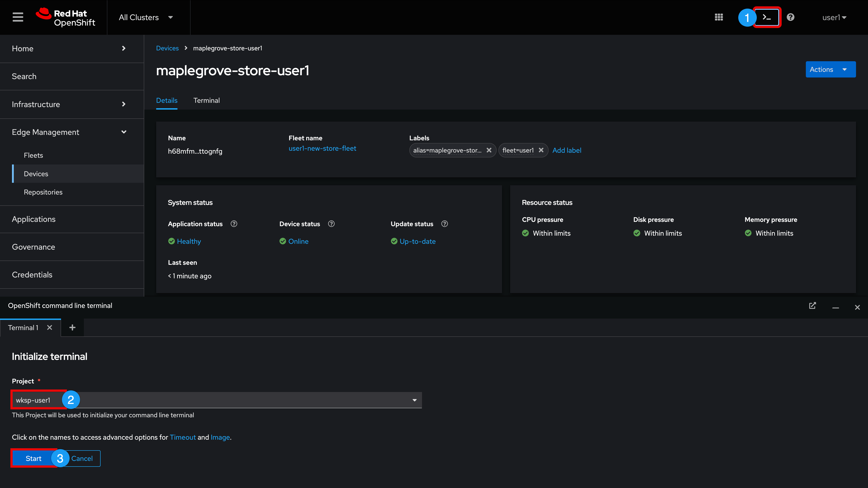The image size is (868, 488).
Task: Open the hamburger navigation menu
Action: [18, 17]
